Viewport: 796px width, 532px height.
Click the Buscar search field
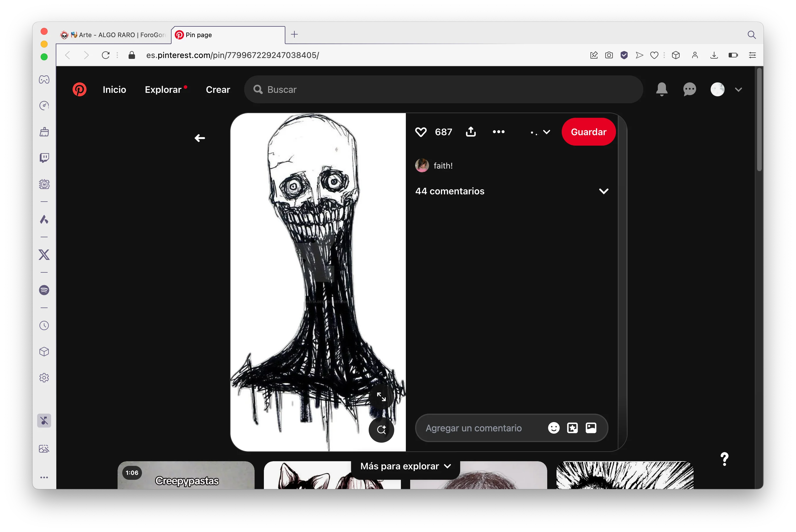[x=443, y=90]
